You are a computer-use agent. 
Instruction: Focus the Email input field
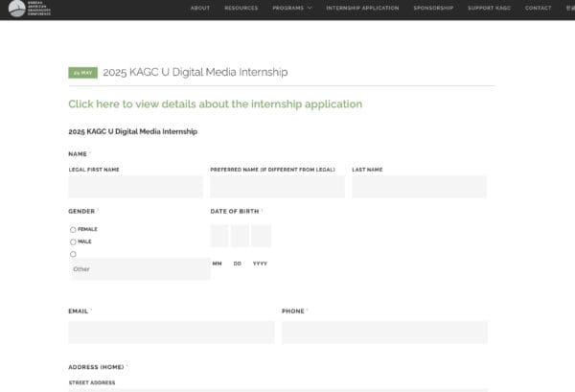[x=172, y=333]
